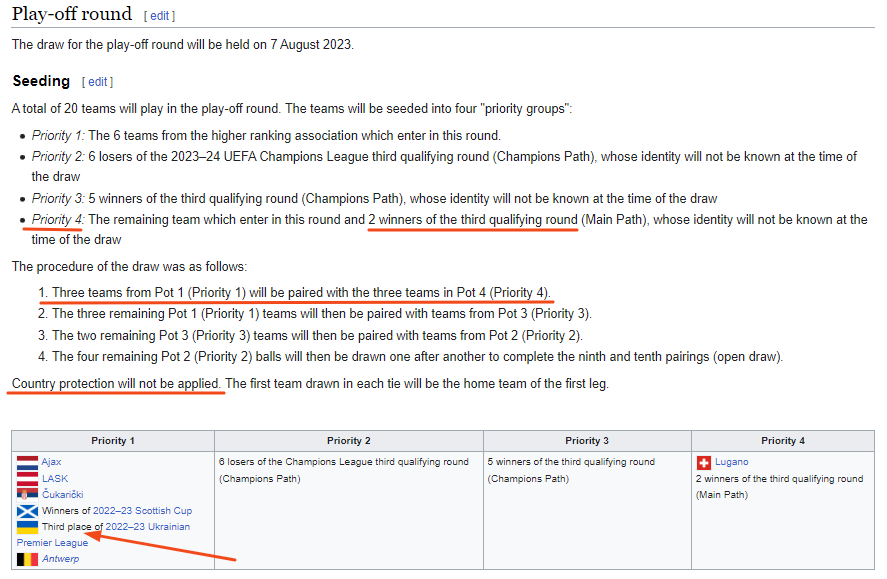Click list item 'The three remaining Pot 1' teams
The image size is (887, 579).
tap(322, 313)
